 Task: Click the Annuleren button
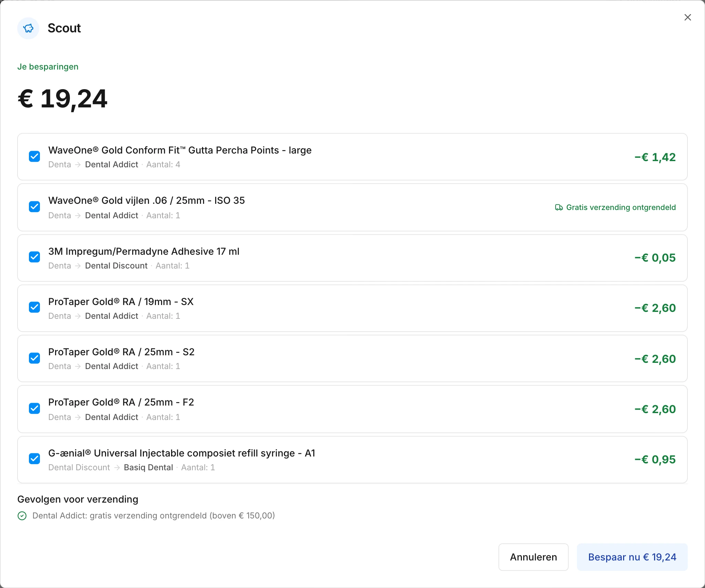click(x=533, y=557)
